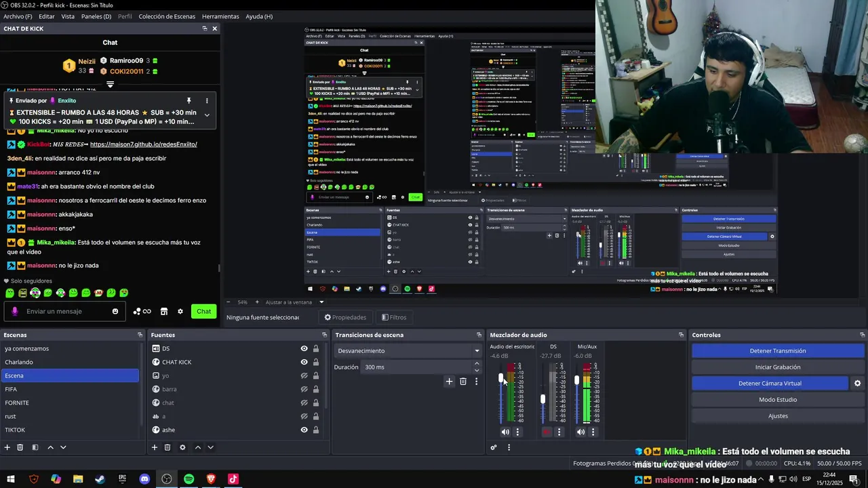
Task: Open the Kick chat shop icon
Action: point(163,312)
